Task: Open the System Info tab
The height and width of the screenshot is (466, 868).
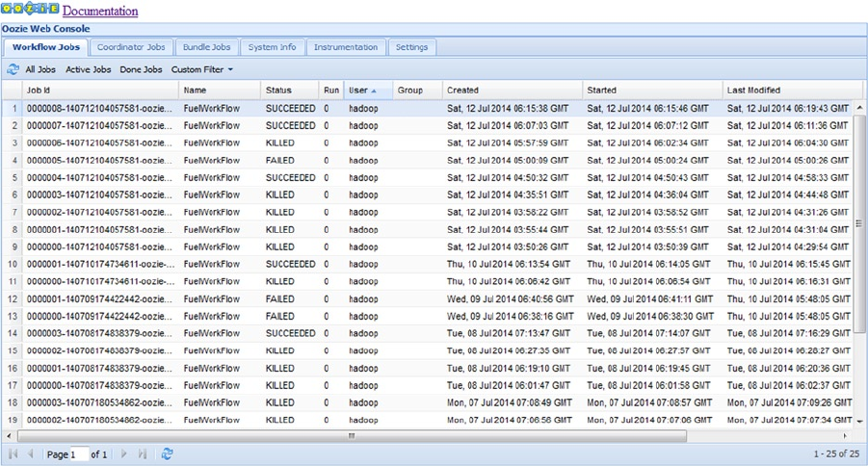Action: click(x=272, y=47)
